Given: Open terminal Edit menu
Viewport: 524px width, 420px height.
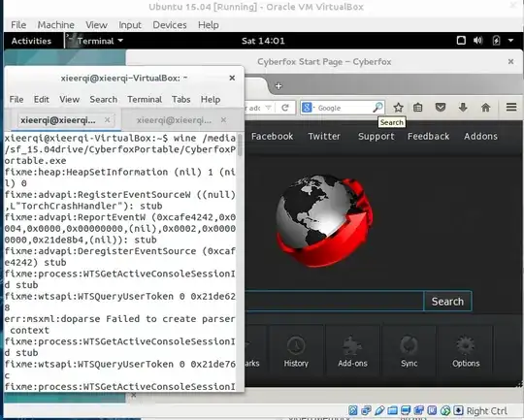Looking at the screenshot, I should click(41, 99).
